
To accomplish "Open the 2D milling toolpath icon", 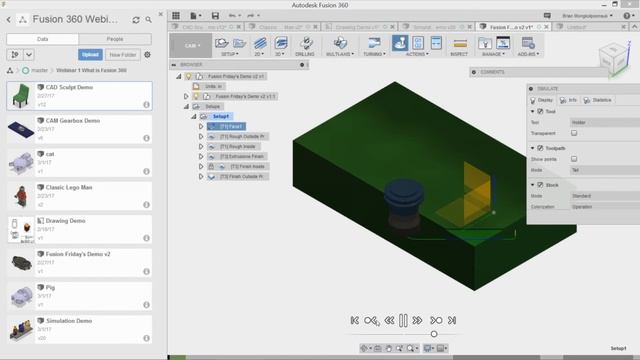I will click(260, 42).
